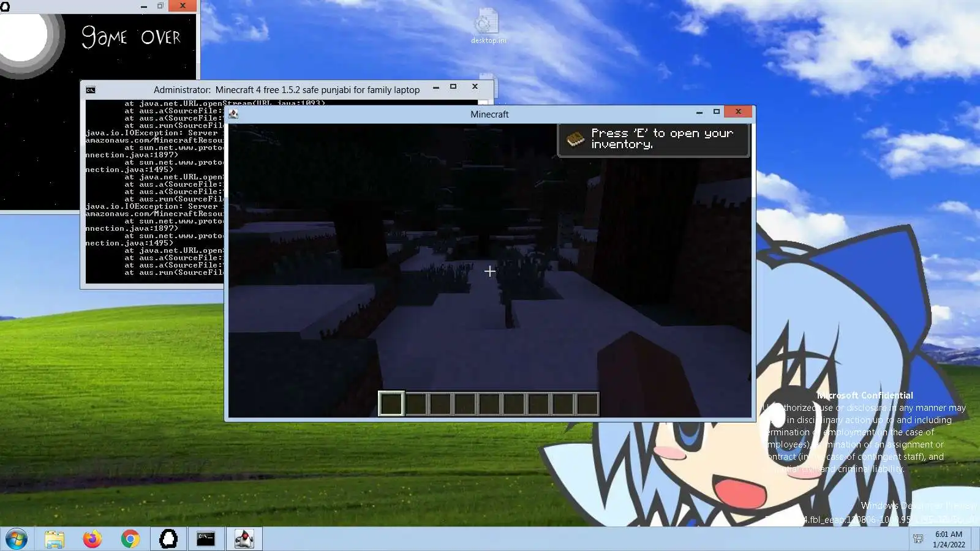
Task: Click the Minecraft window title bar icon
Action: 233,114
